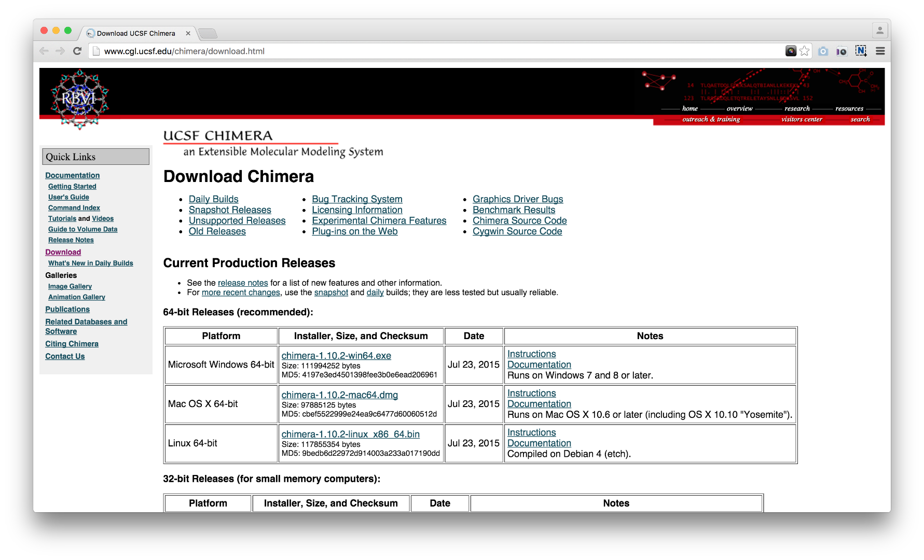Open Contact Us link
The width and height of the screenshot is (924, 560).
coord(64,356)
